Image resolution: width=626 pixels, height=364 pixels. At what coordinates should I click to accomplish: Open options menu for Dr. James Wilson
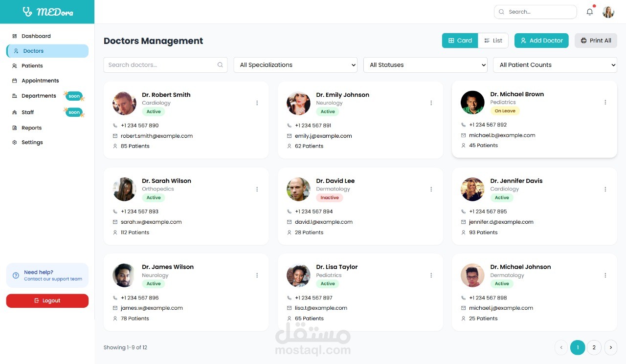tap(257, 275)
